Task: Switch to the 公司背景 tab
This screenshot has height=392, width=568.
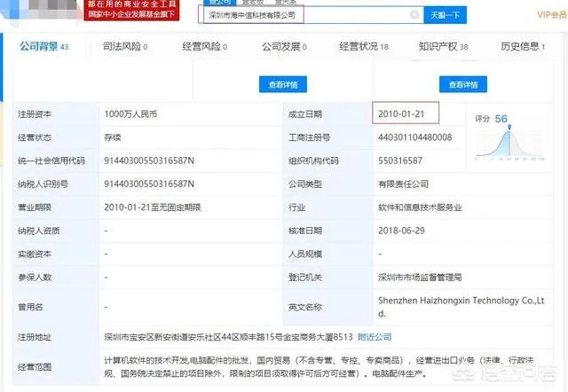Action: [43, 46]
